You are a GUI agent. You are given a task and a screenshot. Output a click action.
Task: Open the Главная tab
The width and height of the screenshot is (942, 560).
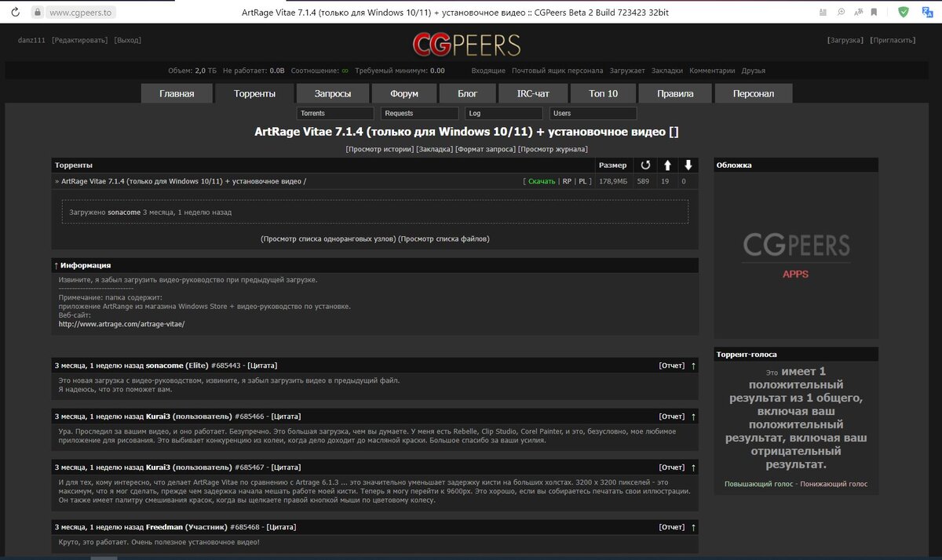coord(177,93)
